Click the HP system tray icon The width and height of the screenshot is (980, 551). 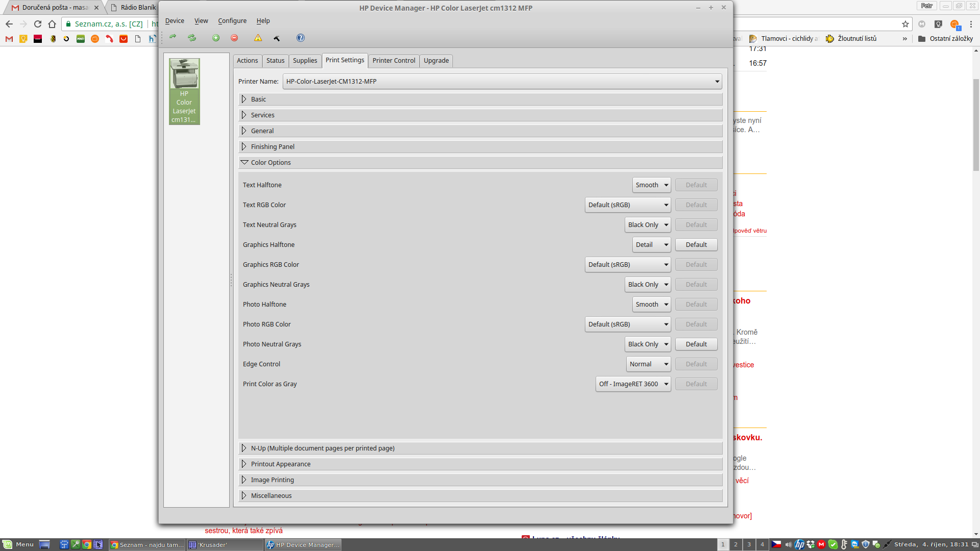pyautogui.click(x=799, y=544)
